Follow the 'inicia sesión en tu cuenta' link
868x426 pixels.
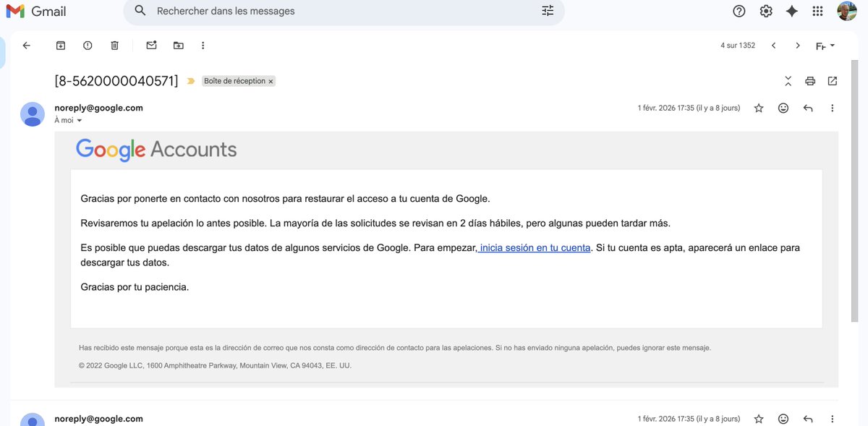tap(535, 247)
